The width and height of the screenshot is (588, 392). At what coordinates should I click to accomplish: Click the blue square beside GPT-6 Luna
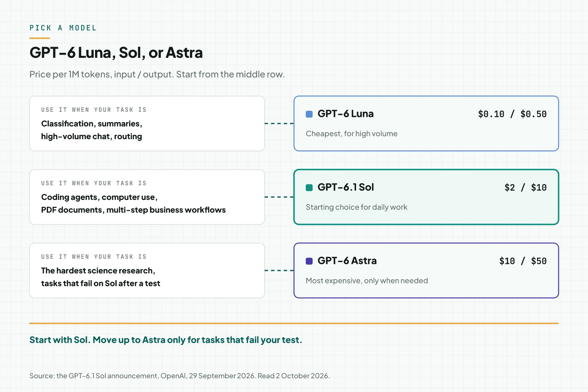coord(309,114)
